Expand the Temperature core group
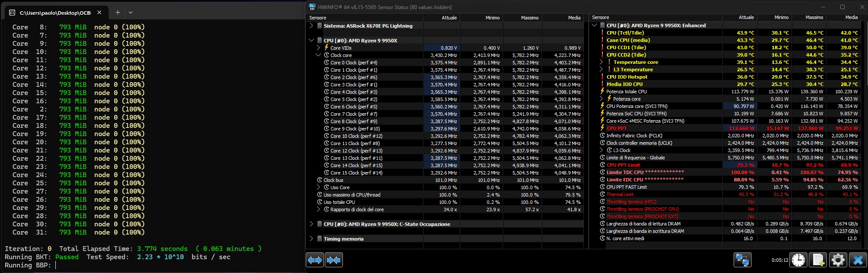Viewport: 868px width, 273px height. (x=601, y=62)
